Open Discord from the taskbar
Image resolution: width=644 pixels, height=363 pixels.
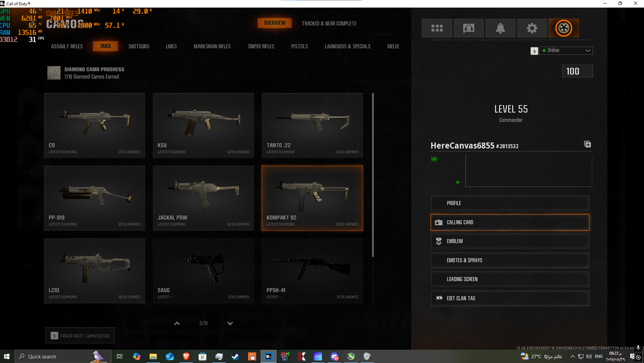tap(335, 357)
